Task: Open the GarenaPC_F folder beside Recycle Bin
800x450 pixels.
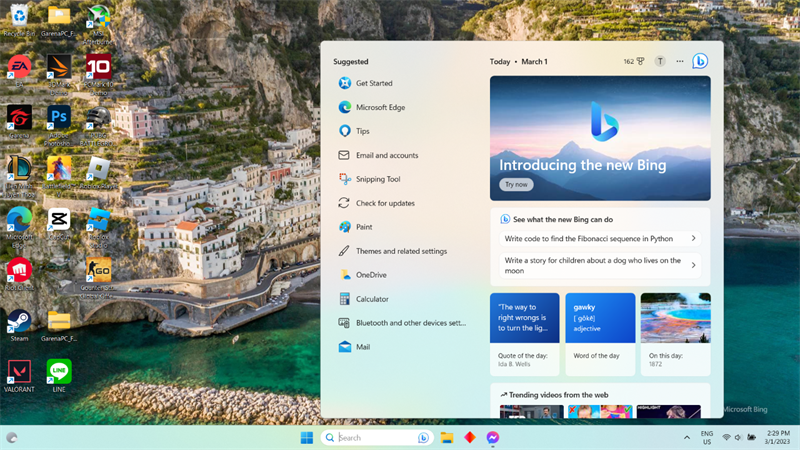Action: coord(59,20)
